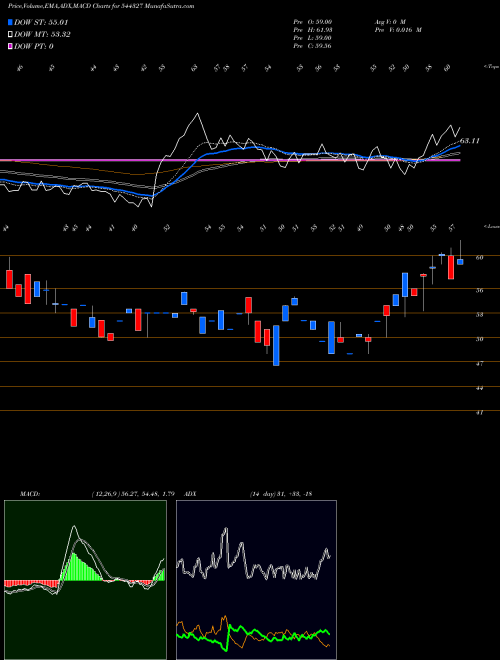Click the ADX '(14 day)' values text

point(281,494)
